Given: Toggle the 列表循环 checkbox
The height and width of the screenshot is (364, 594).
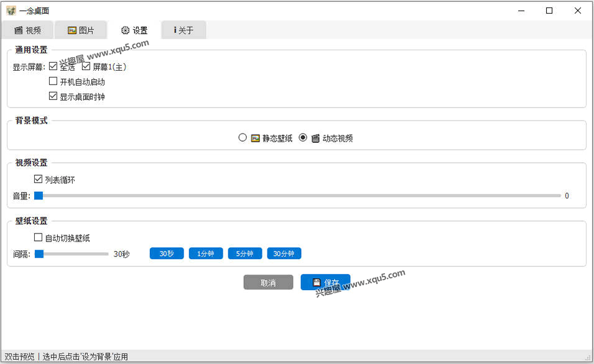Looking at the screenshot, I should point(39,180).
